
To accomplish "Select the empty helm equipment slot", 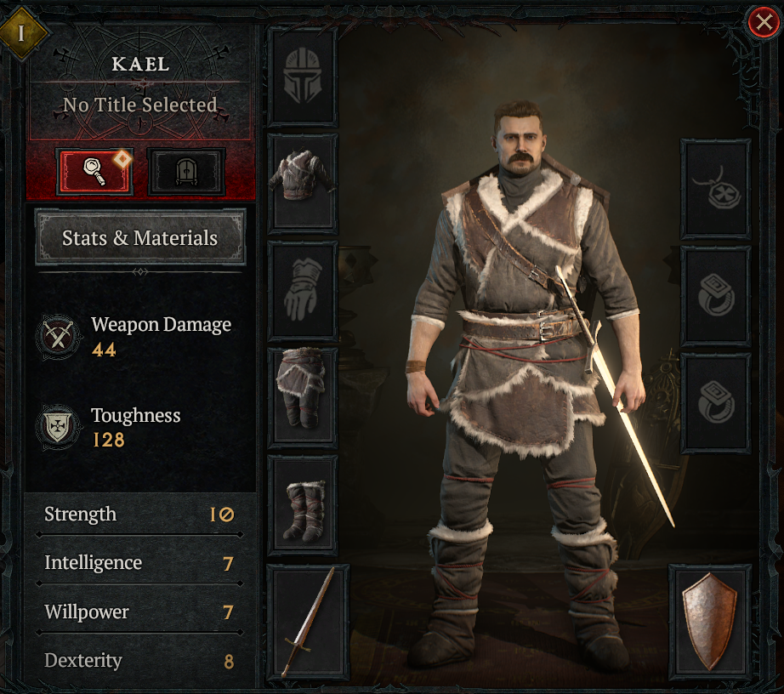I will point(303,76).
